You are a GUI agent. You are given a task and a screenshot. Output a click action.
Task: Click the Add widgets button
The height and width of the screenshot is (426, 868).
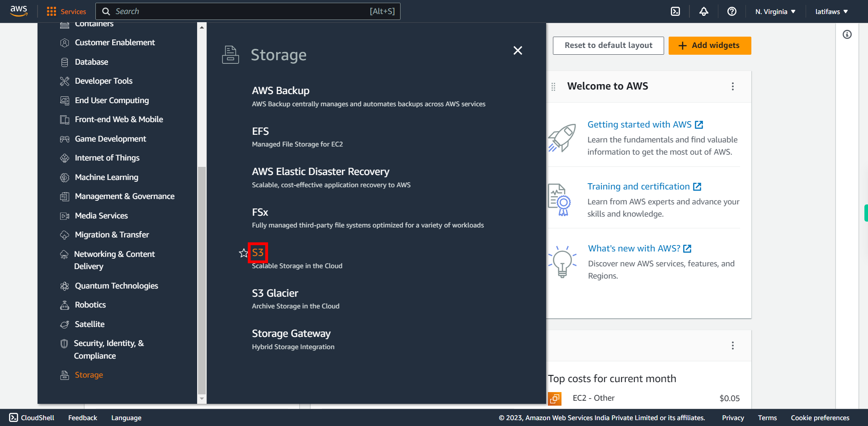[x=710, y=45]
